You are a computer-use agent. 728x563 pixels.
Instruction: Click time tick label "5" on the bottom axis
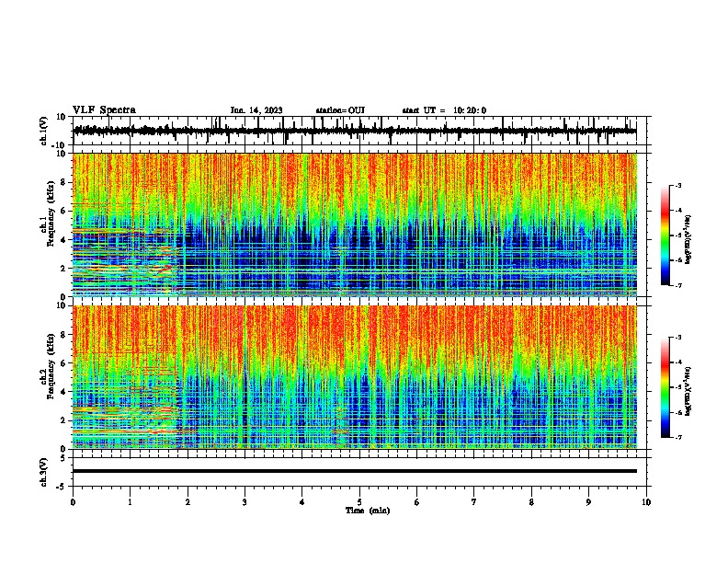click(x=359, y=502)
